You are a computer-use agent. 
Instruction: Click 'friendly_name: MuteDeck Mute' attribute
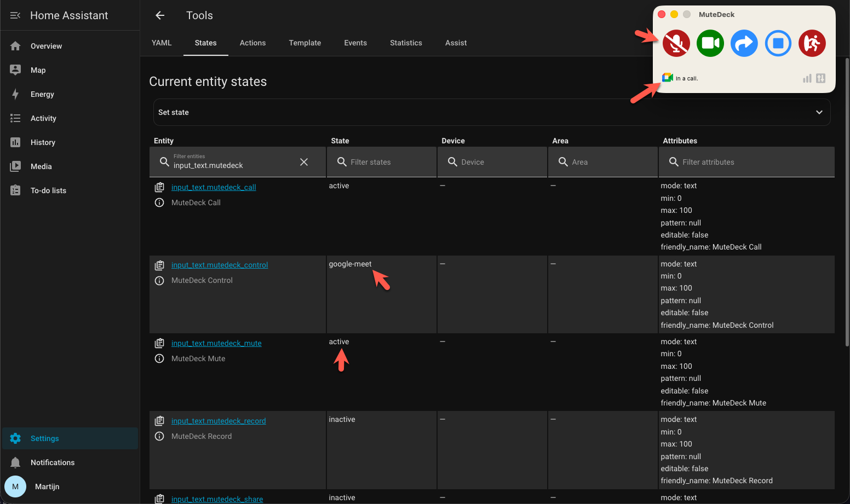[x=714, y=403]
